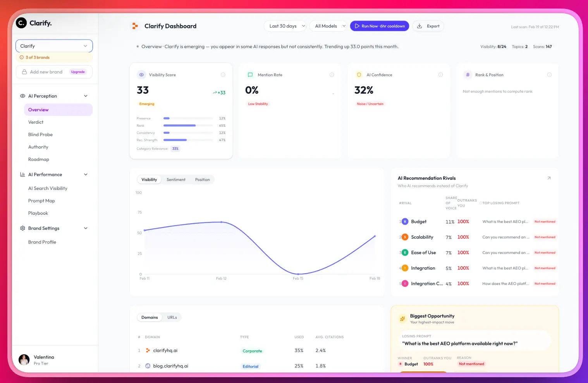Expand the AI Recommendation Rivals panel arrow
Image resolution: width=588 pixels, height=383 pixels.
(549, 178)
